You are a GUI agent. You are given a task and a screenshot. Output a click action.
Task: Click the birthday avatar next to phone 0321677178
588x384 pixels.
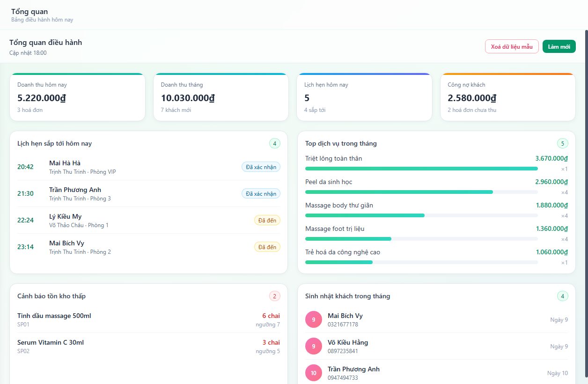click(314, 320)
